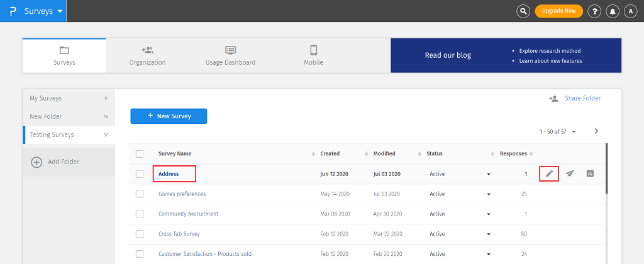644x264 pixels.
Task: Click the Share Folder link
Action: click(x=582, y=98)
